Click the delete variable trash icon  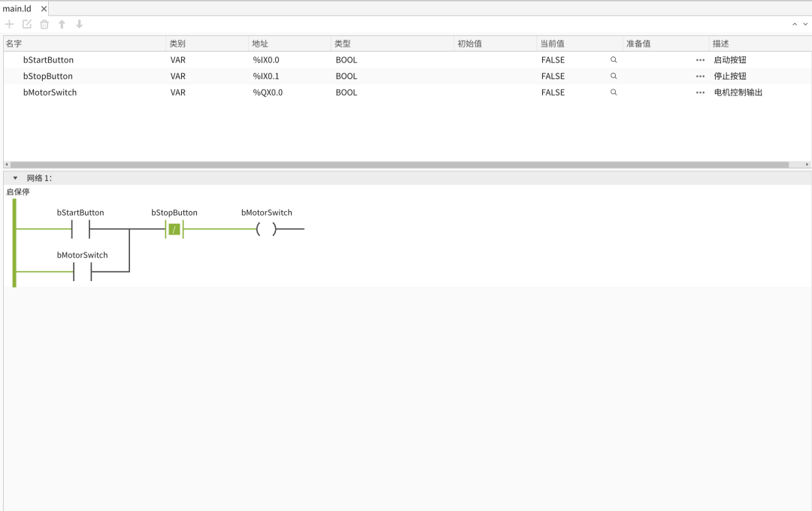click(x=44, y=24)
